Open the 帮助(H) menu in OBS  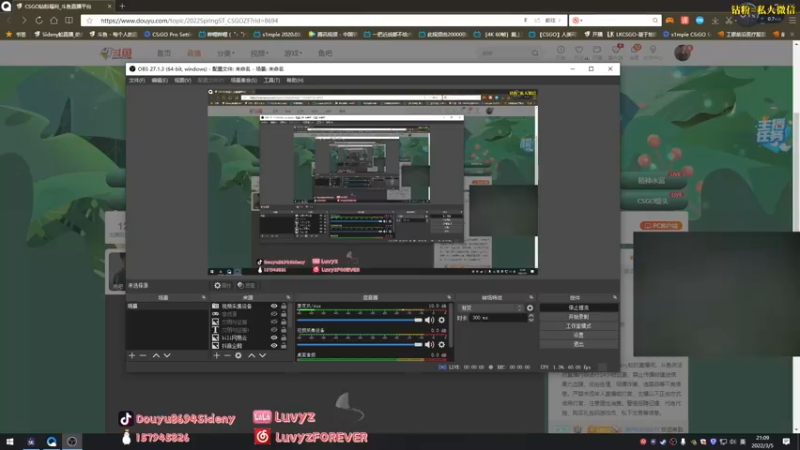point(295,80)
